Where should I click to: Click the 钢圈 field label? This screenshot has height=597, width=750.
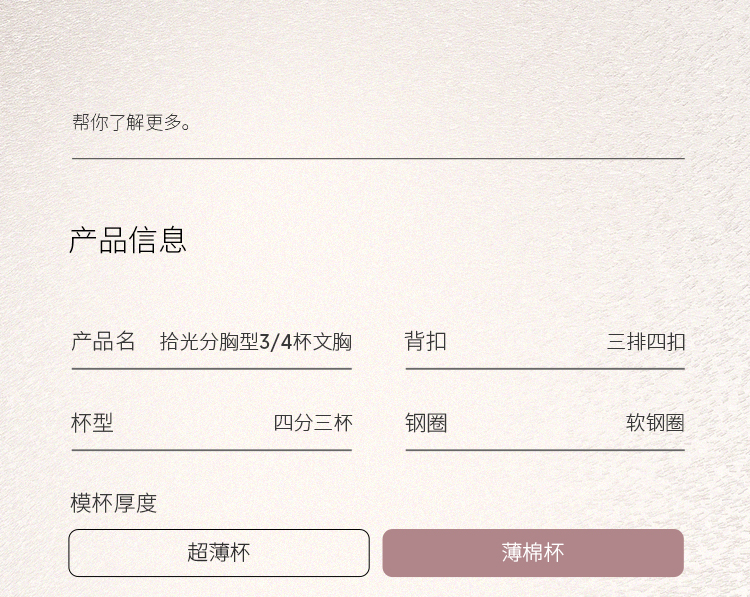pyautogui.click(x=426, y=423)
